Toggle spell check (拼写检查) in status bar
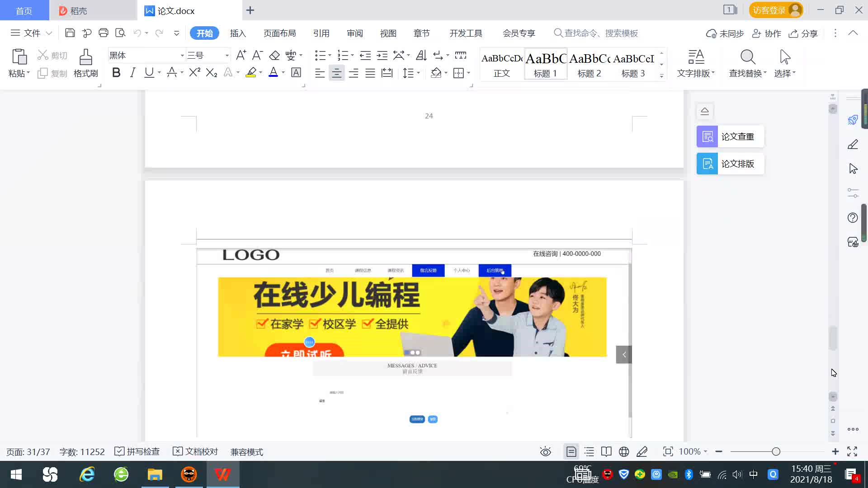Screen dimensions: 868x488 (137, 452)
